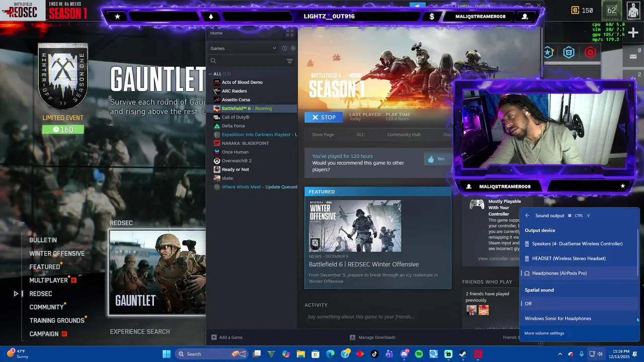Open TikTok from taskbar
644x362 pixels.
[374, 354]
